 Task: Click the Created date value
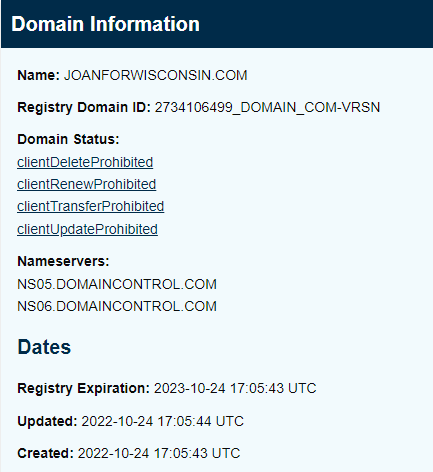(x=159, y=453)
